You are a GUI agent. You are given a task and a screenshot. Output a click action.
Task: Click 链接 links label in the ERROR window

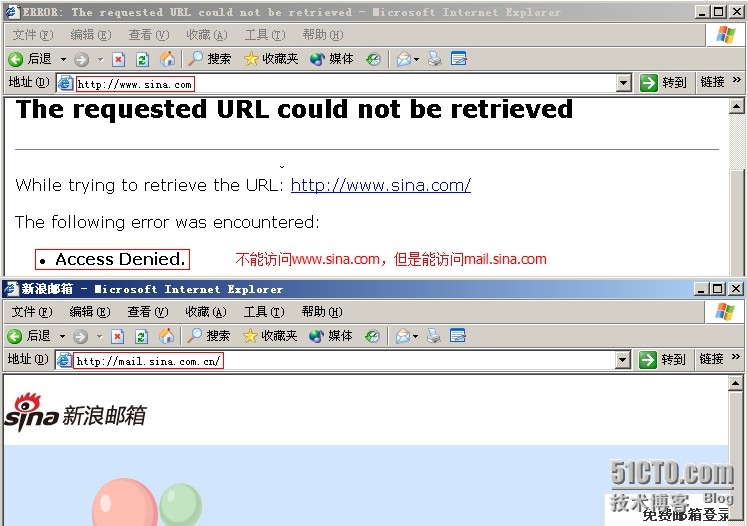[x=713, y=82]
